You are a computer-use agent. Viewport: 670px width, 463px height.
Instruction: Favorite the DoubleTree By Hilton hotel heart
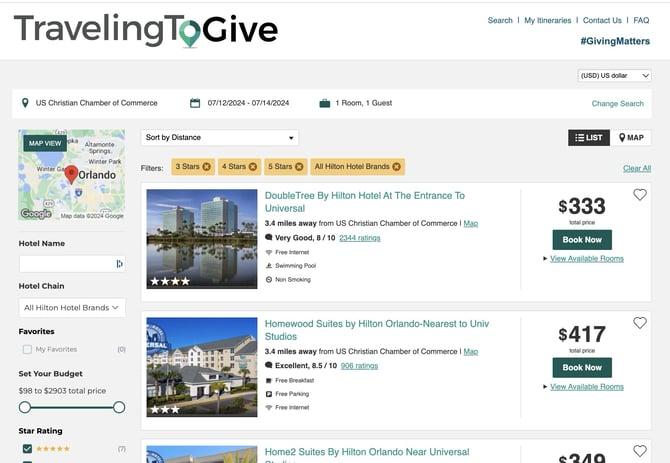[x=640, y=195]
